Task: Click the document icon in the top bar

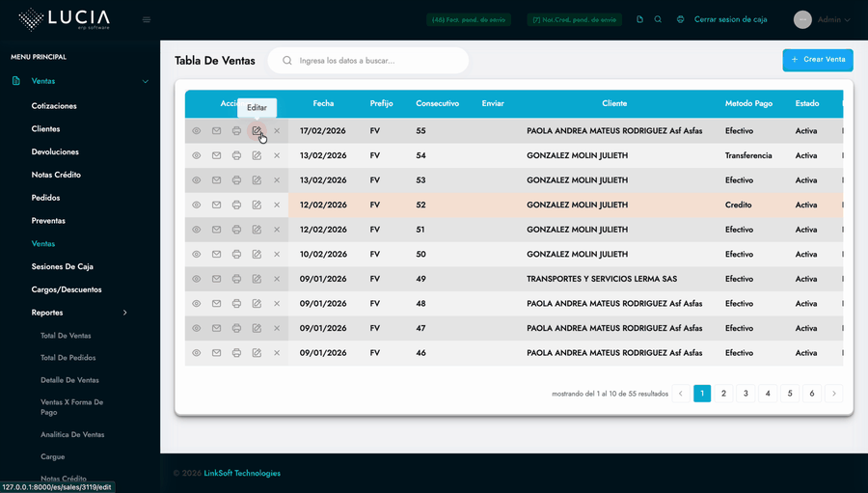Action: click(639, 19)
